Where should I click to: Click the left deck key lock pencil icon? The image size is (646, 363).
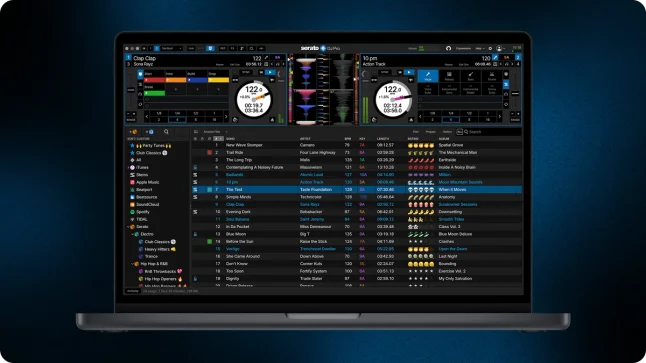tap(266, 58)
